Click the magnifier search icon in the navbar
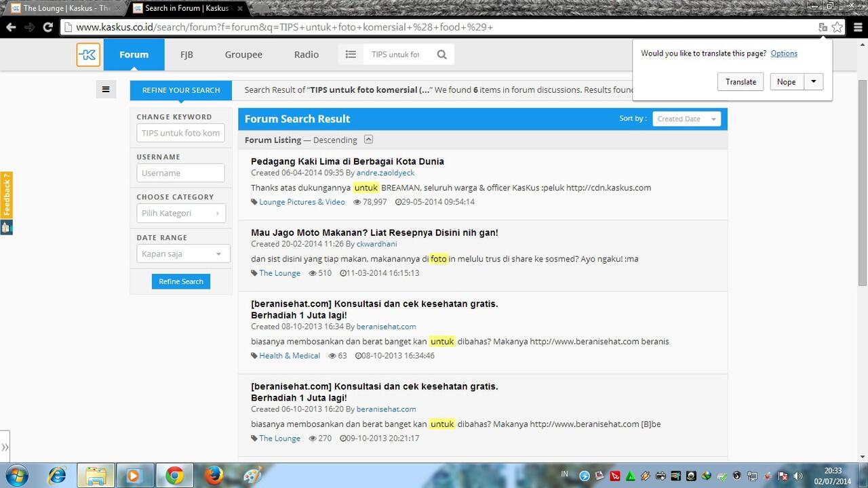The image size is (868, 488). point(442,54)
